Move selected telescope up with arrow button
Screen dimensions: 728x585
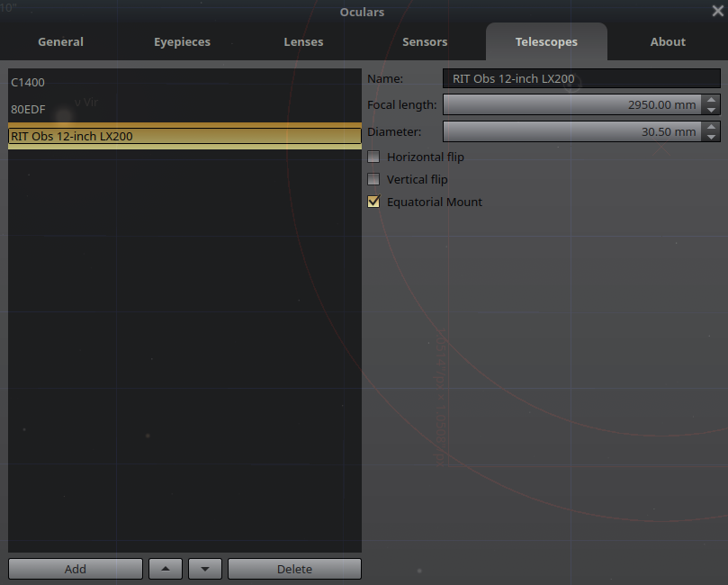166,569
